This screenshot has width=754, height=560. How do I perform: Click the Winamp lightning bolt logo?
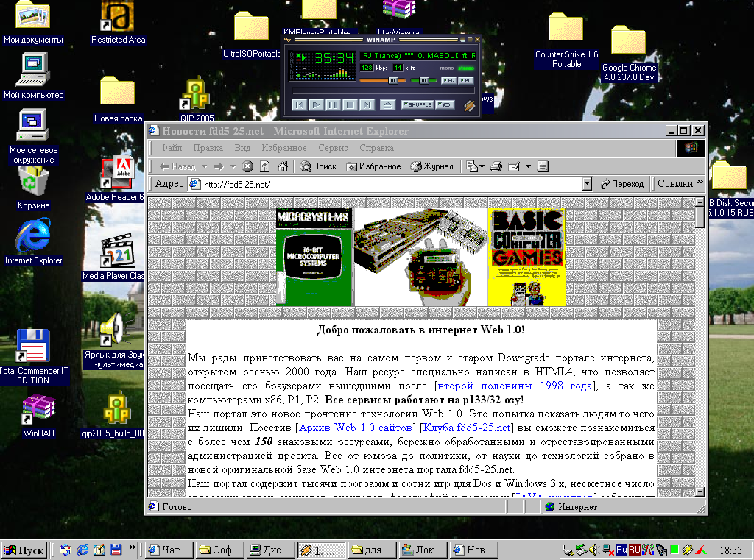[x=469, y=105]
